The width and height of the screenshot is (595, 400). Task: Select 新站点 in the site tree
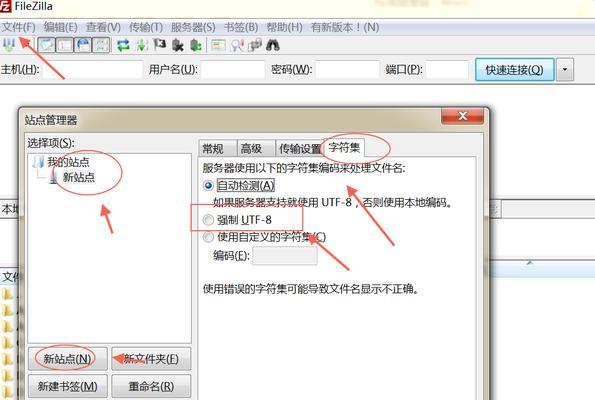click(79, 177)
